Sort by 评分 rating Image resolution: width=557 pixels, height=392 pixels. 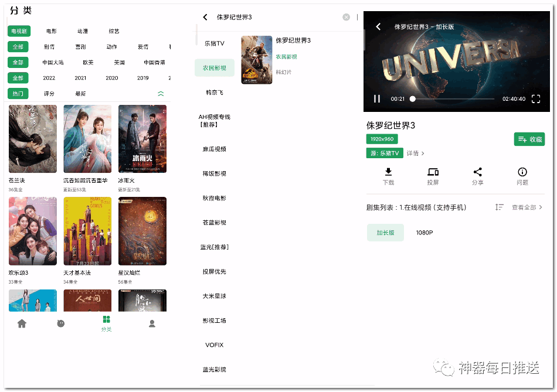[49, 93]
